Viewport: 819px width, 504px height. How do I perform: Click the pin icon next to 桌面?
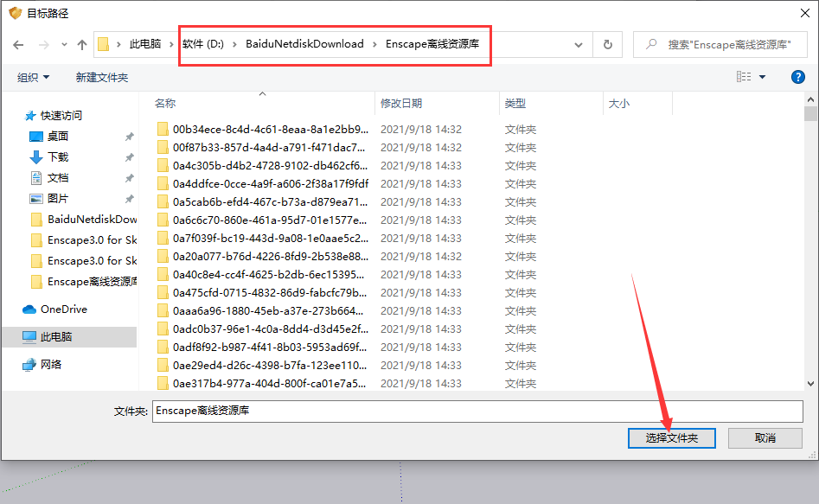[x=129, y=137]
